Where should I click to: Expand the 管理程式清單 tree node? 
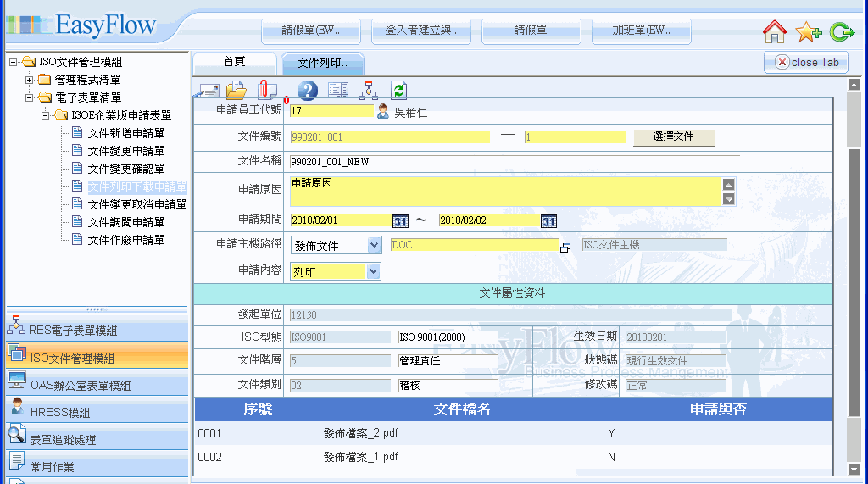point(30,80)
